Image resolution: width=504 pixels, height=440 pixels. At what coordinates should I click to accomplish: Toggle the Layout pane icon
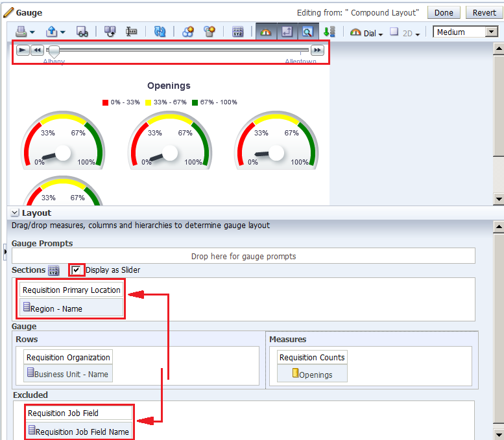coord(287,32)
